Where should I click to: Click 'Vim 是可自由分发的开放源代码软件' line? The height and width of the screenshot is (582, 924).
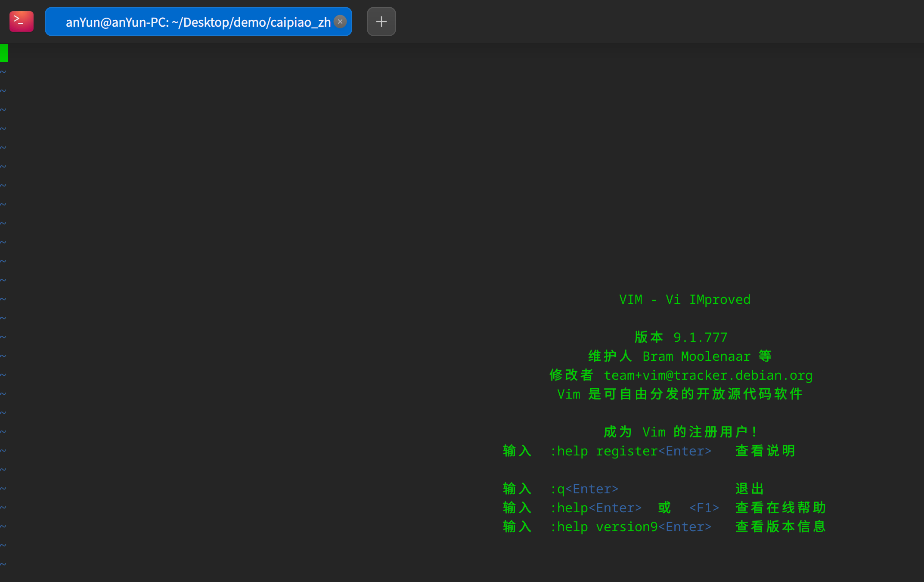(680, 394)
